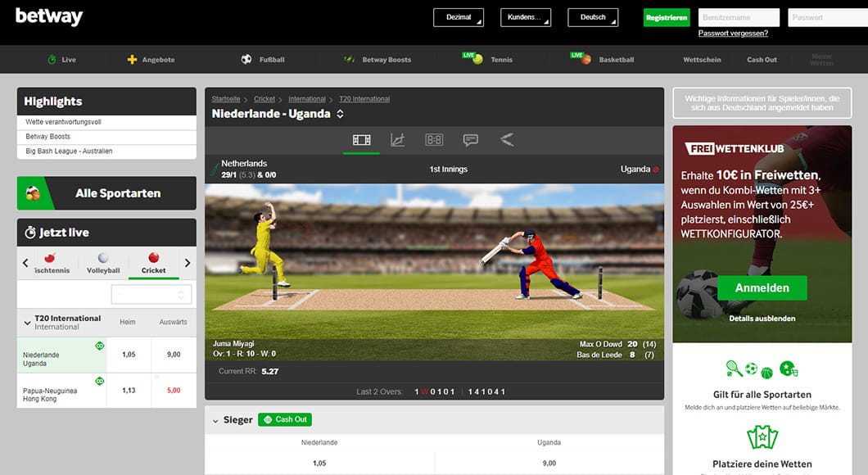Click the clock icon beside Jetzt live

point(30,233)
